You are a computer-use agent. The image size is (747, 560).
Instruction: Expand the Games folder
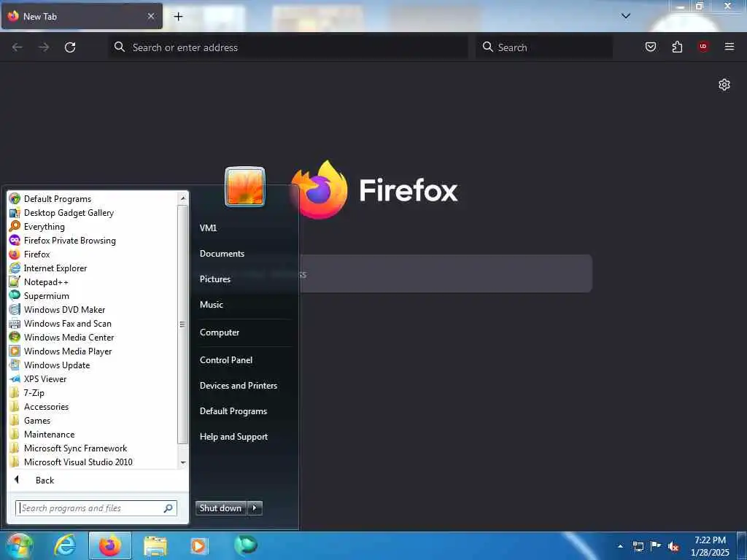(x=37, y=421)
